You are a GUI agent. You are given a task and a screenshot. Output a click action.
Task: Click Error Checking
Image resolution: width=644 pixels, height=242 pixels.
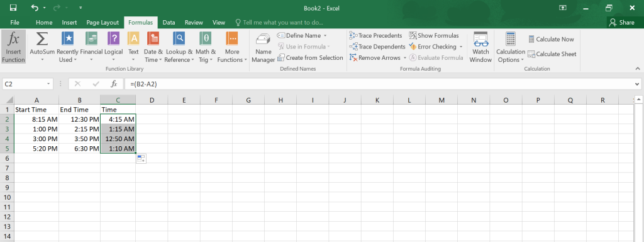(433, 47)
